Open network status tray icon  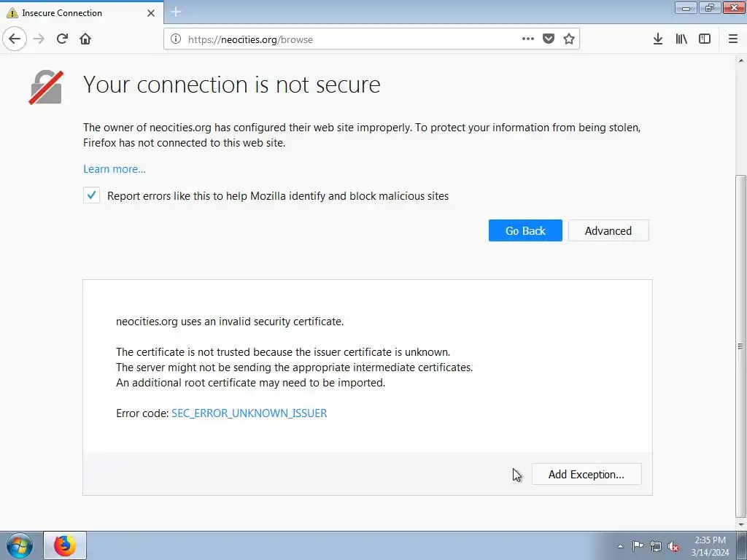(656, 546)
